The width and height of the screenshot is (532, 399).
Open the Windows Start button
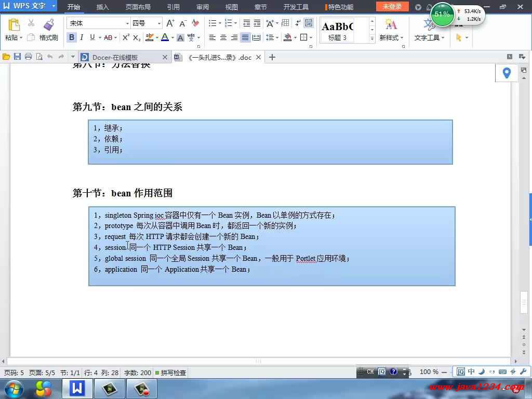pos(13,389)
